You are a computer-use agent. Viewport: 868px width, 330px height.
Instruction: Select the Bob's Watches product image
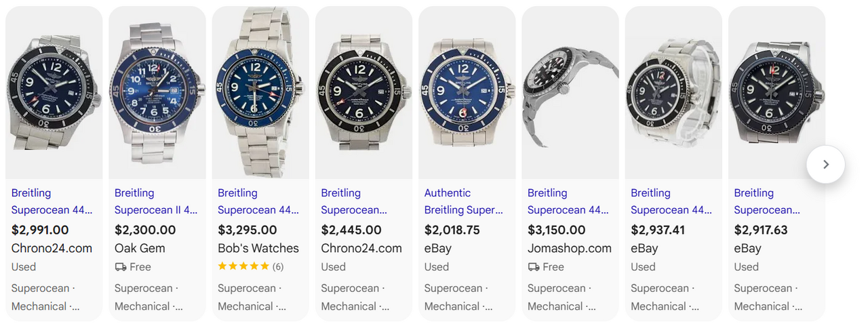pyautogui.click(x=260, y=93)
